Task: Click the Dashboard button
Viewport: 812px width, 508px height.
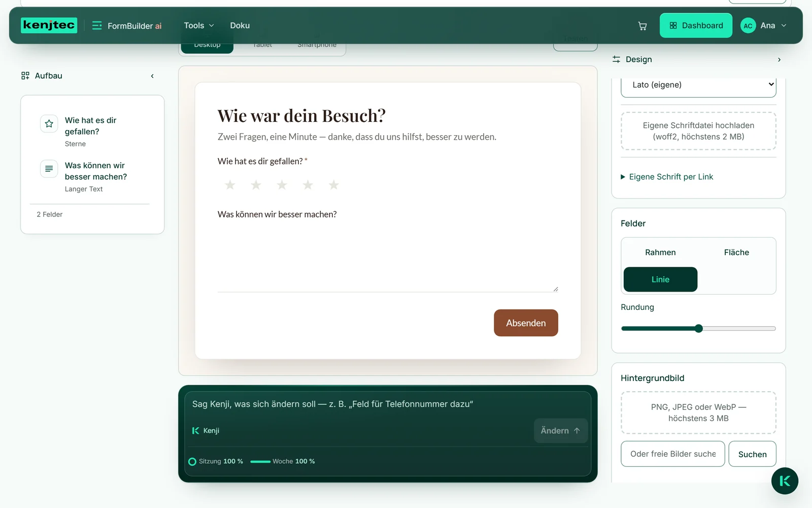Action: pyautogui.click(x=696, y=25)
